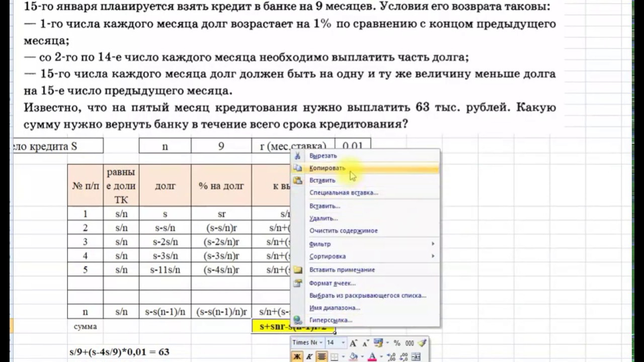Apply percent style on mini toolbar
Image resolution: width=644 pixels, height=362 pixels.
click(397, 343)
